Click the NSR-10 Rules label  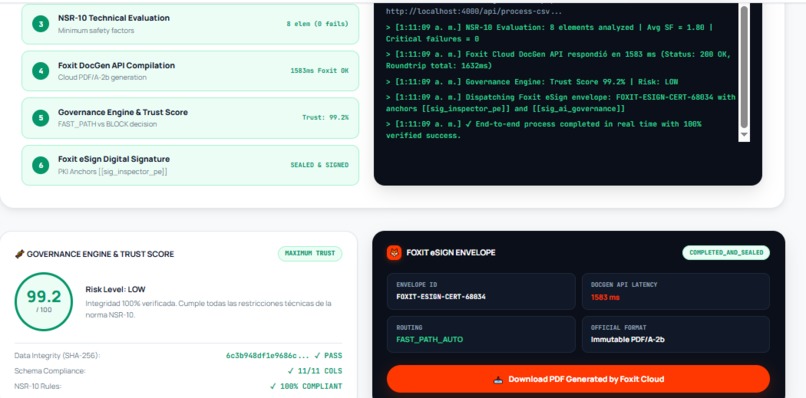click(x=38, y=386)
